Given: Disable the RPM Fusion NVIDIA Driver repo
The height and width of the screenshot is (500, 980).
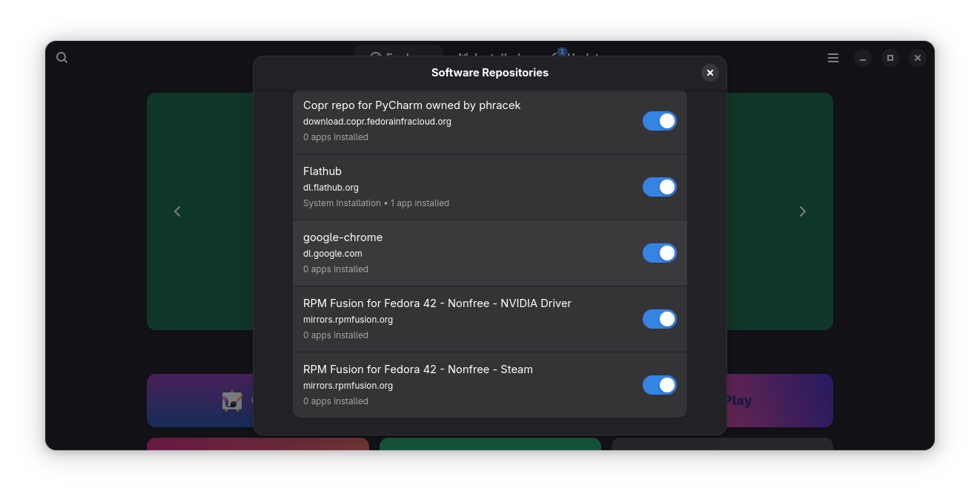Looking at the screenshot, I should [x=659, y=319].
